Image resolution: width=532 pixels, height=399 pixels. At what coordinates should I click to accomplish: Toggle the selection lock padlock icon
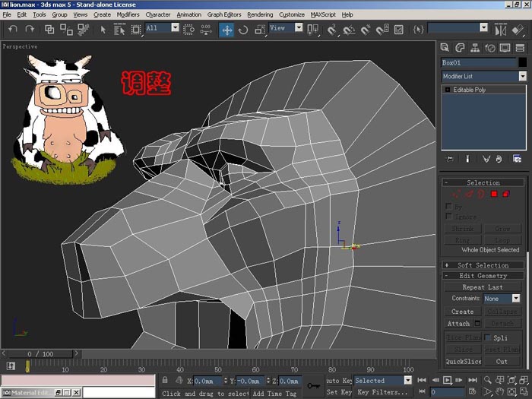pos(165,380)
